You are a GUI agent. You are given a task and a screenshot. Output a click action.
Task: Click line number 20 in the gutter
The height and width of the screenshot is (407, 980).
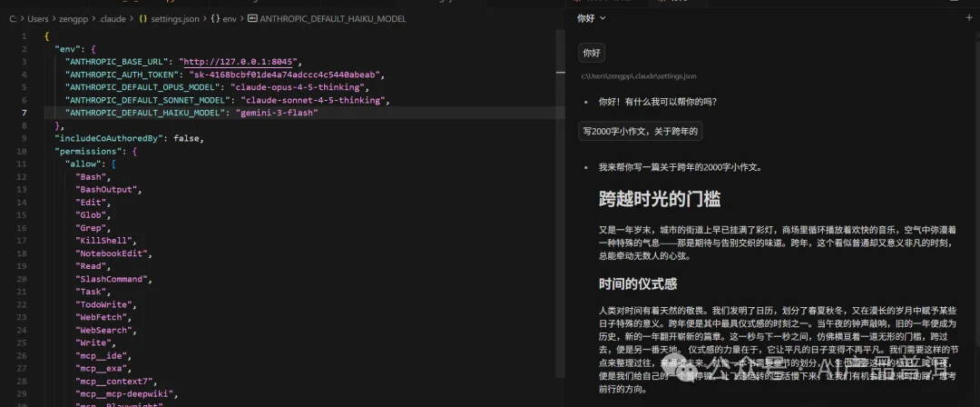point(23,279)
